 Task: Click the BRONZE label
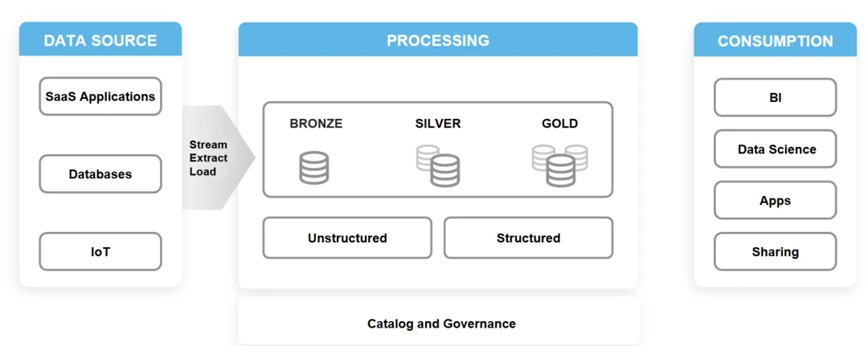316,124
